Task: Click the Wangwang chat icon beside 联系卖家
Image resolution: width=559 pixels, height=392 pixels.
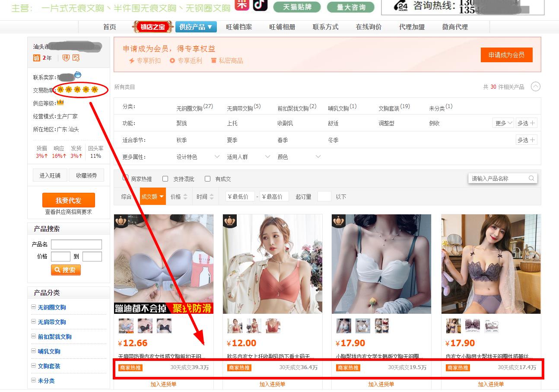Action: [x=78, y=75]
